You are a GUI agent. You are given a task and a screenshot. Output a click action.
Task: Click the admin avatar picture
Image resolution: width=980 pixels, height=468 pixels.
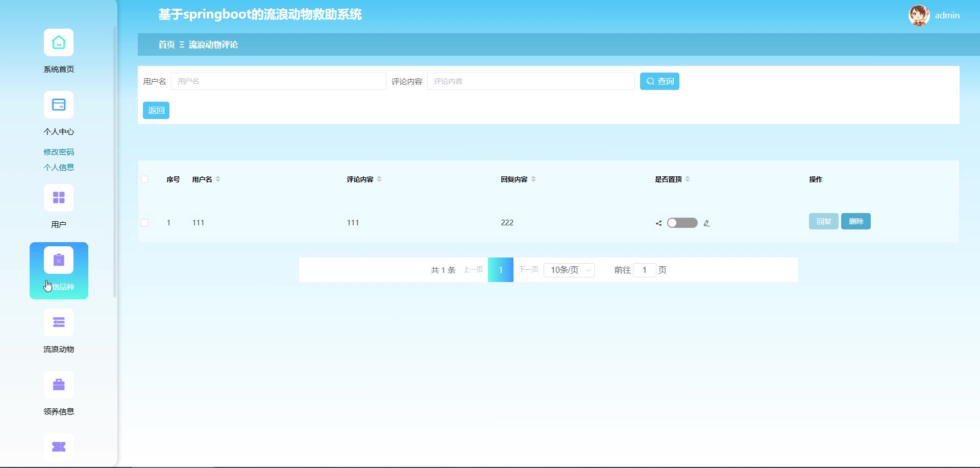pyautogui.click(x=919, y=15)
